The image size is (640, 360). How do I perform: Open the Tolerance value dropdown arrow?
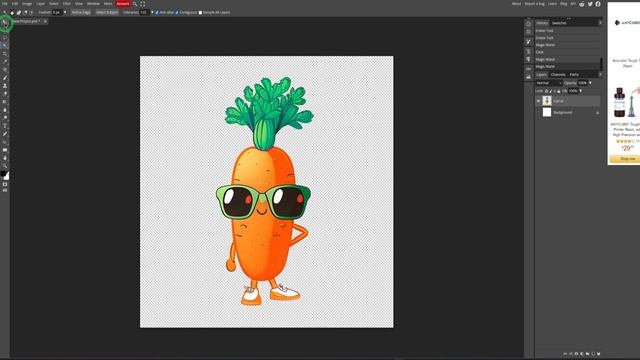pyautogui.click(x=152, y=13)
